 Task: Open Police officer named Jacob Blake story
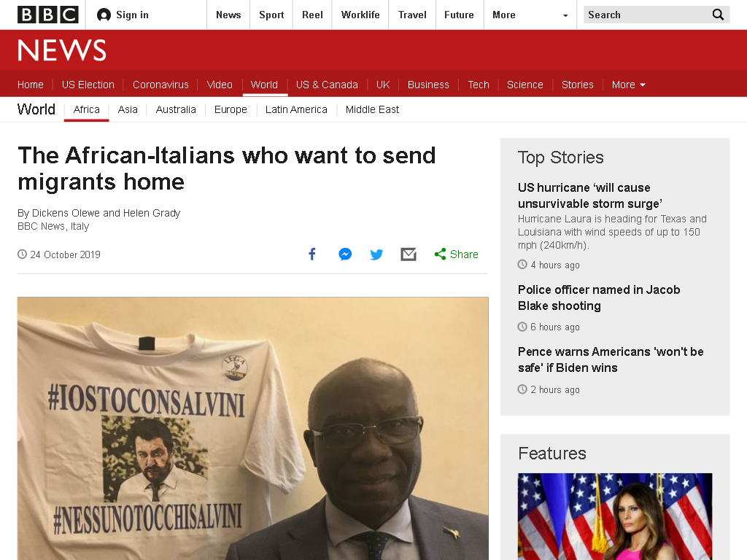point(599,297)
